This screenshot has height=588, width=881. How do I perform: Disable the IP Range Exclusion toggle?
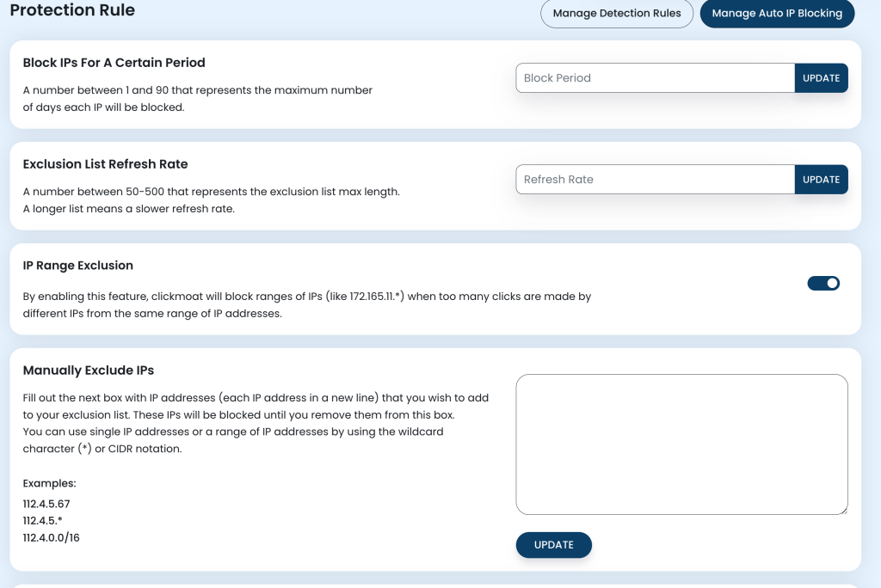(x=823, y=284)
